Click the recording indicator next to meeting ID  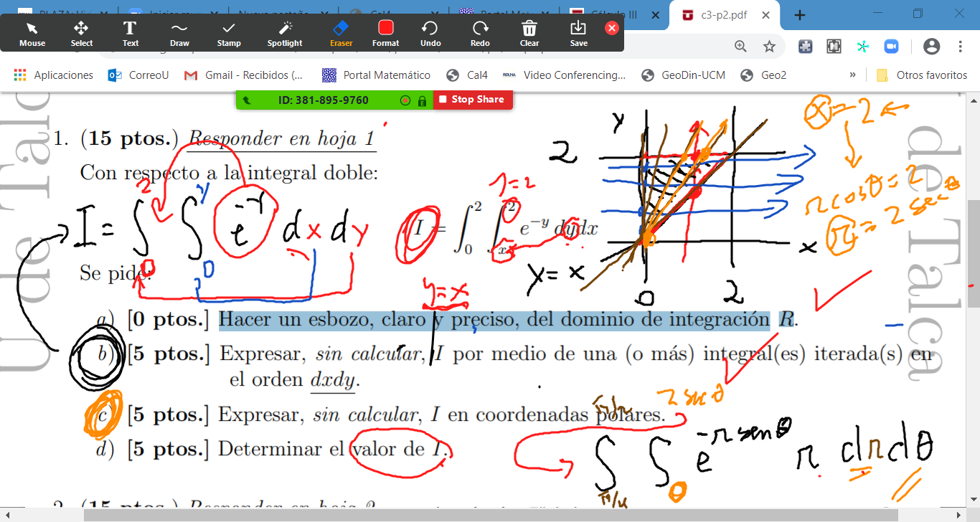[x=405, y=100]
